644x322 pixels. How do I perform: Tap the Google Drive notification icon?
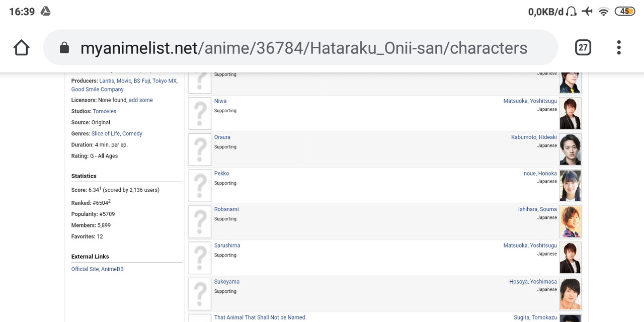pos(45,11)
